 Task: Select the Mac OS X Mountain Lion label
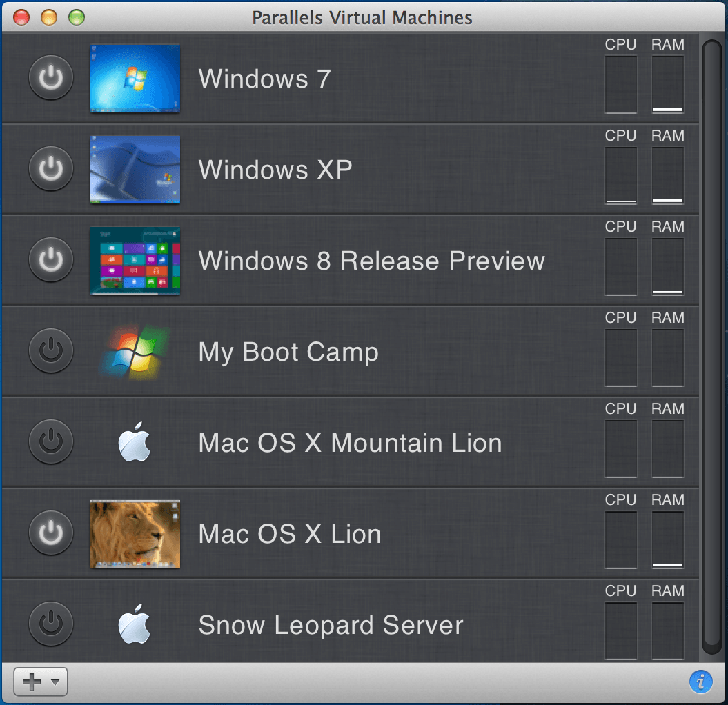(x=350, y=442)
